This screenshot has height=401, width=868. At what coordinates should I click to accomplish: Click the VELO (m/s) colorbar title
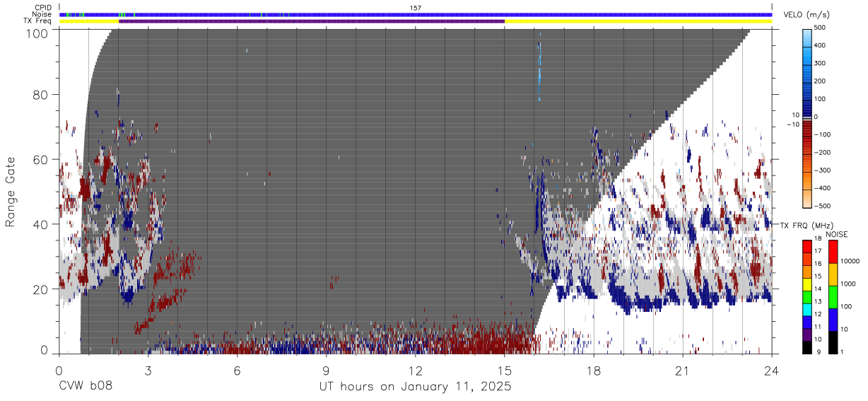tap(806, 14)
